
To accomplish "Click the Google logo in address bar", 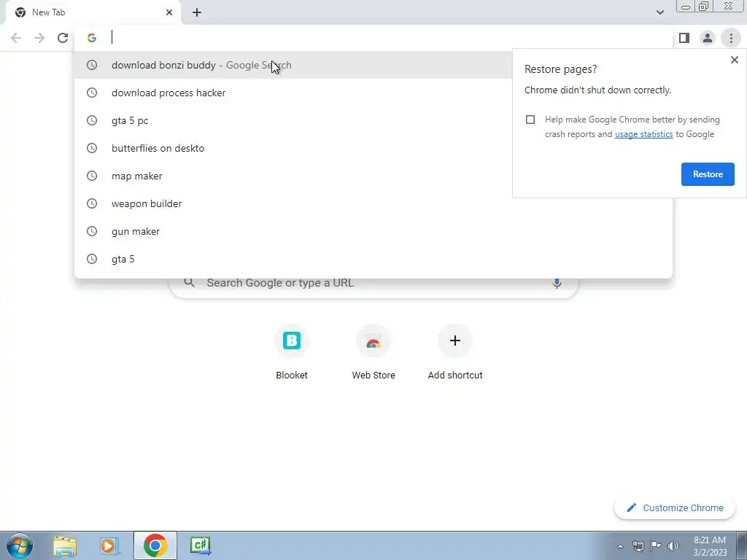I will [92, 38].
